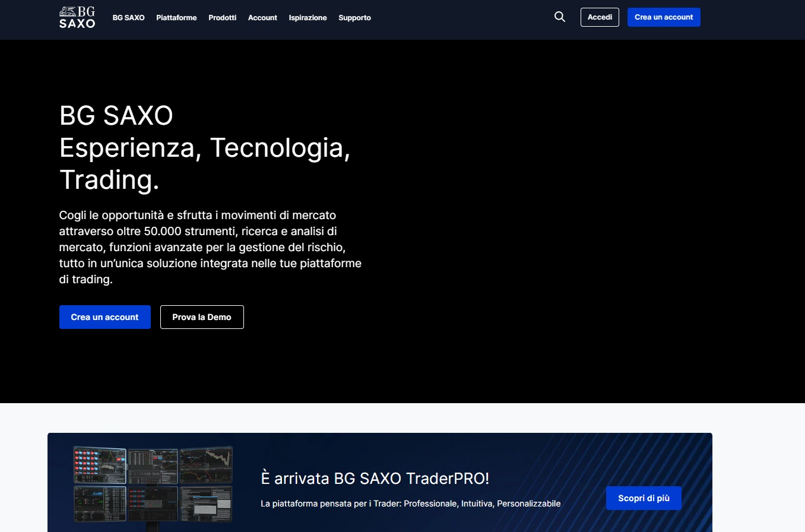
Task: Open the Ispirazione menu
Action: click(308, 18)
